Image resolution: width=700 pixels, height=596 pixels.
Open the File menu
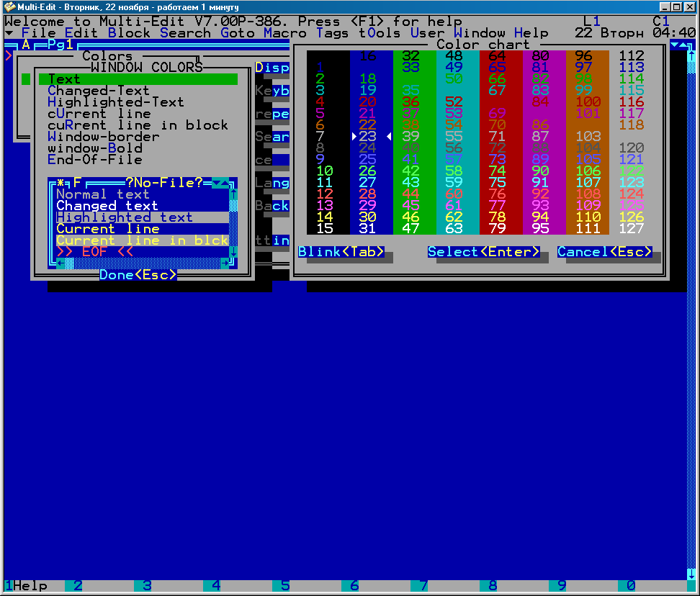coord(39,33)
